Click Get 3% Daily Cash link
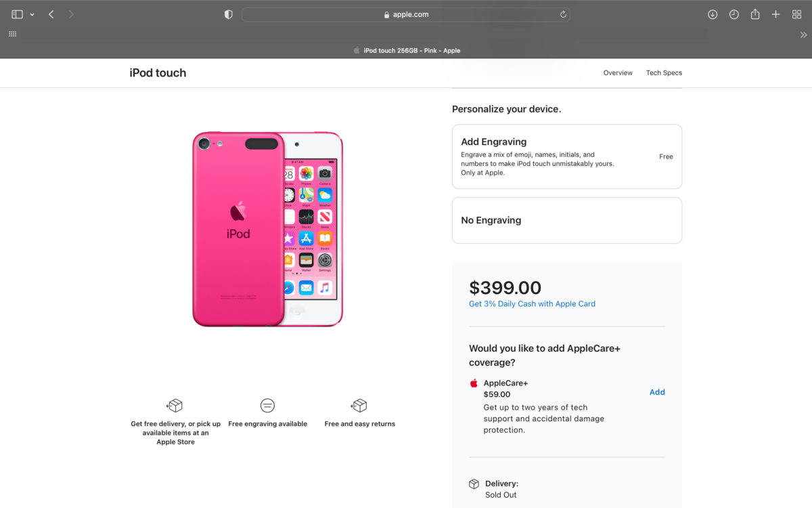The width and height of the screenshot is (812, 508). pos(532,304)
